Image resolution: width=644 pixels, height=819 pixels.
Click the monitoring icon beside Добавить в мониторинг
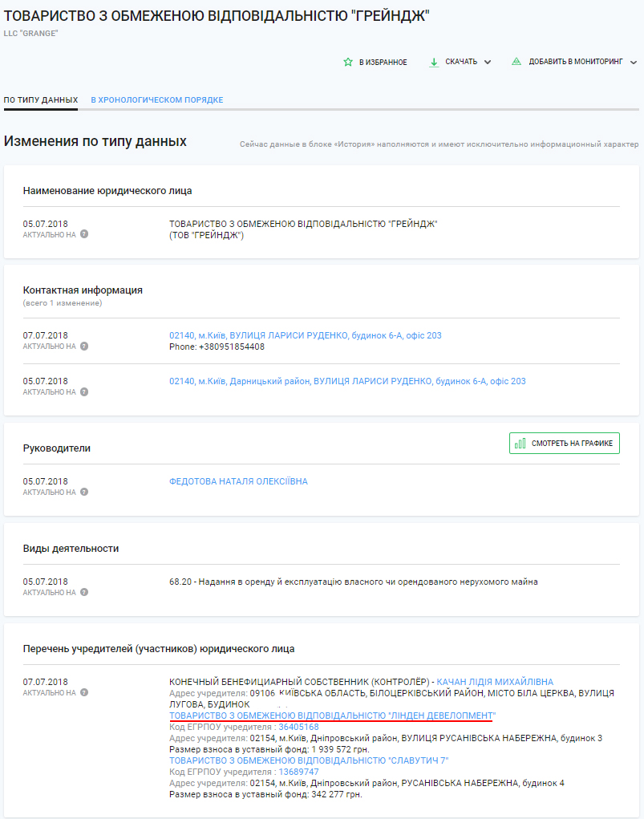[516, 62]
